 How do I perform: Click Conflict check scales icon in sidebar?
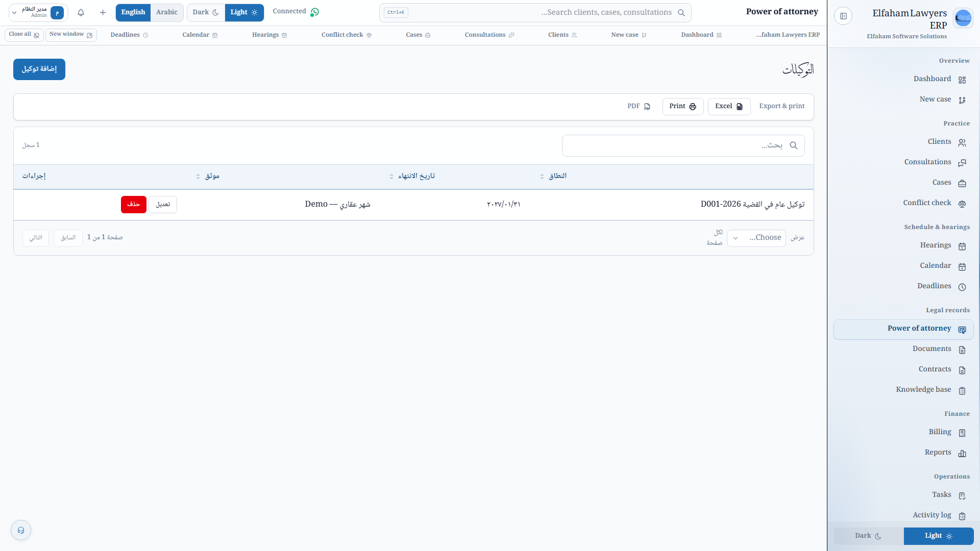962,204
